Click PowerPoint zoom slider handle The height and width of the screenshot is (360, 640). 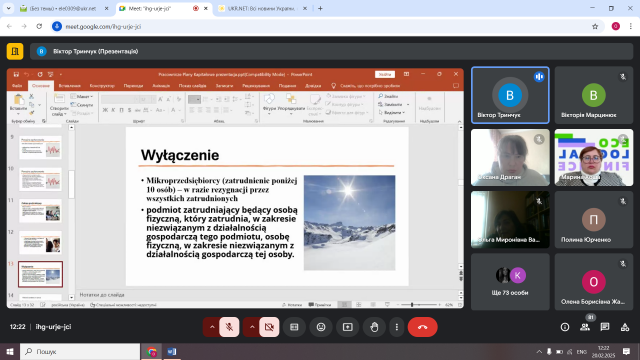(x=412, y=304)
